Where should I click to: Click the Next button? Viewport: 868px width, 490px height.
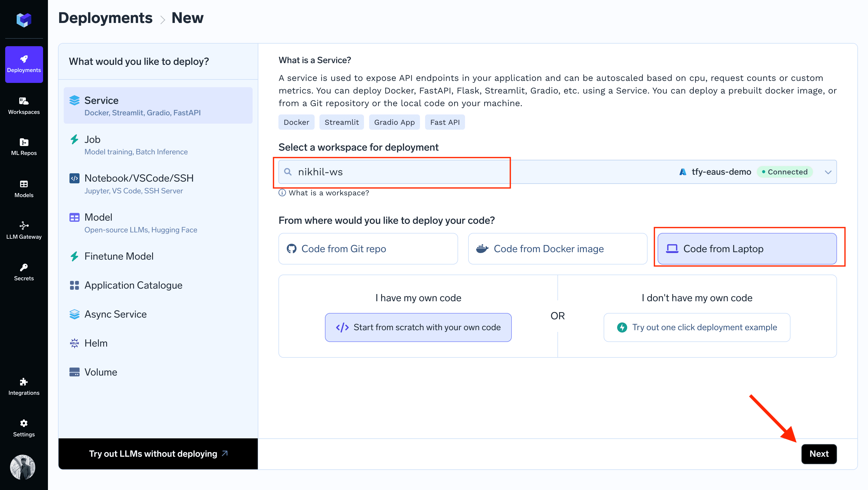click(819, 454)
